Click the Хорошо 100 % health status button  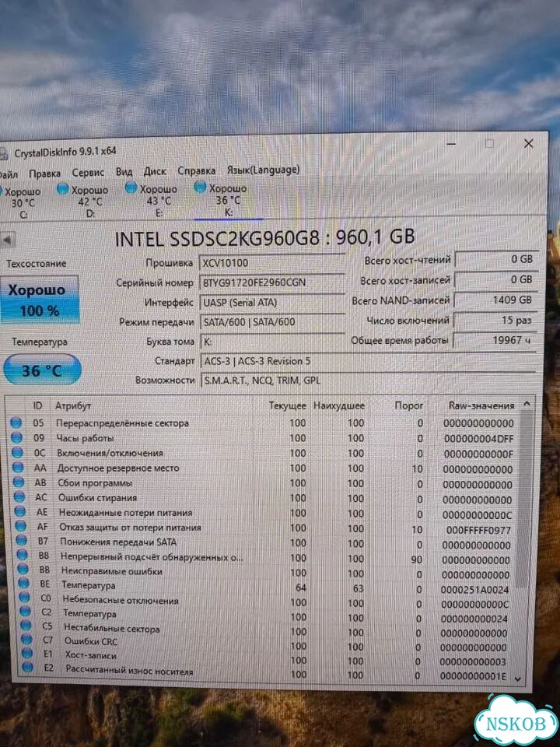click(x=39, y=300)
